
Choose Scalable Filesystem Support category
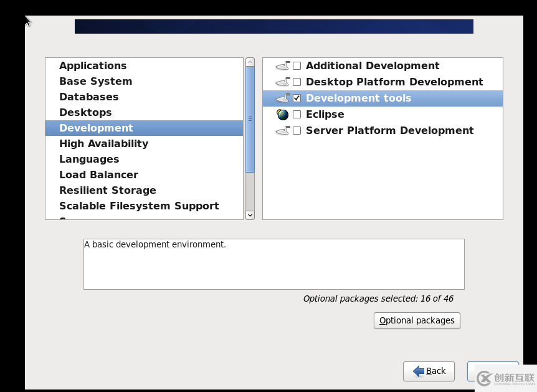(144, 206)
